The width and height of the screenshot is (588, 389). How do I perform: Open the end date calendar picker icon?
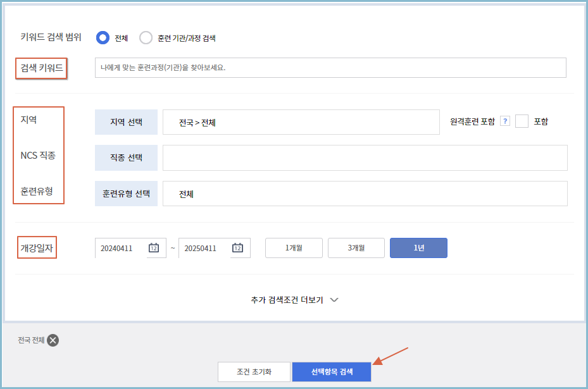tap(239, 248)
